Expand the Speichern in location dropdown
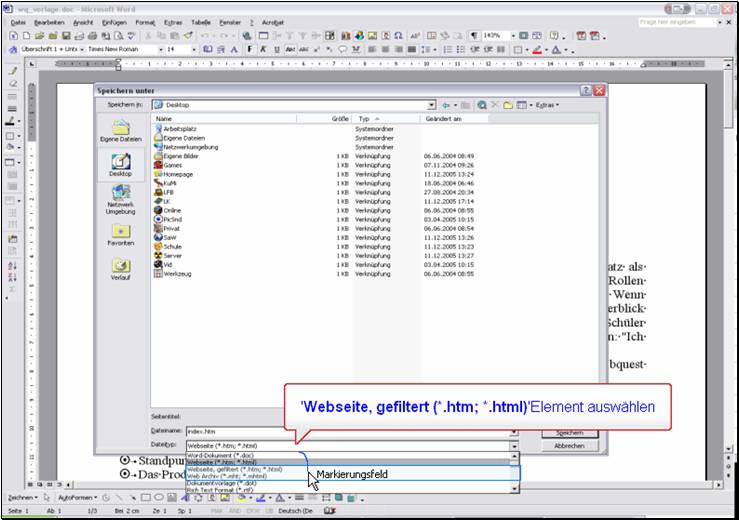The width and height of the screenshot is (739, 520). coord(431,104)
